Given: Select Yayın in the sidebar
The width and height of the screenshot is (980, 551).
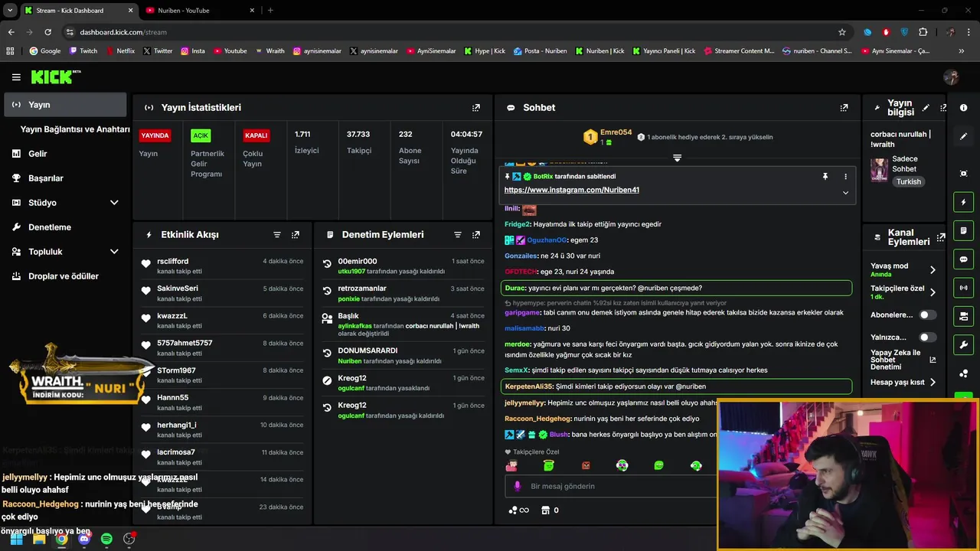Looking at the screenshot, I should [65, 105].
